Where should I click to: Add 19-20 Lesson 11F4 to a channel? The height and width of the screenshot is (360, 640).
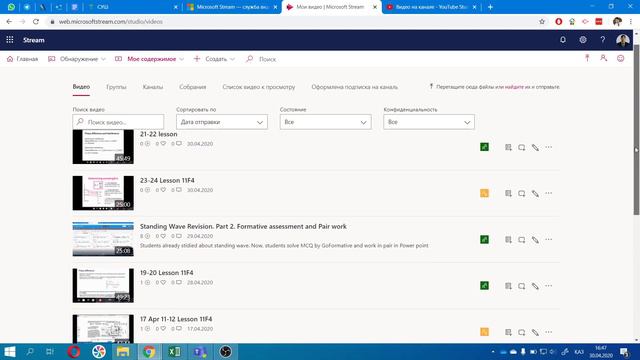(x=508, y=286)
